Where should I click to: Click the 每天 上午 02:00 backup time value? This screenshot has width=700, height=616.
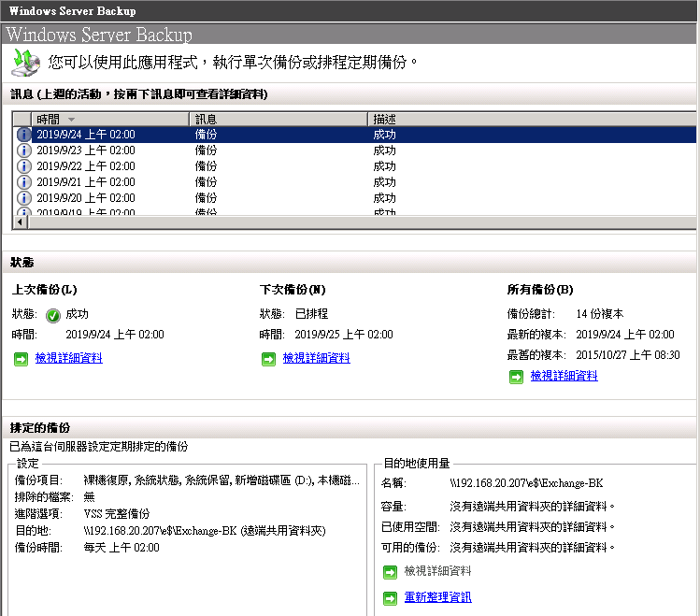[x=121, y=548]
